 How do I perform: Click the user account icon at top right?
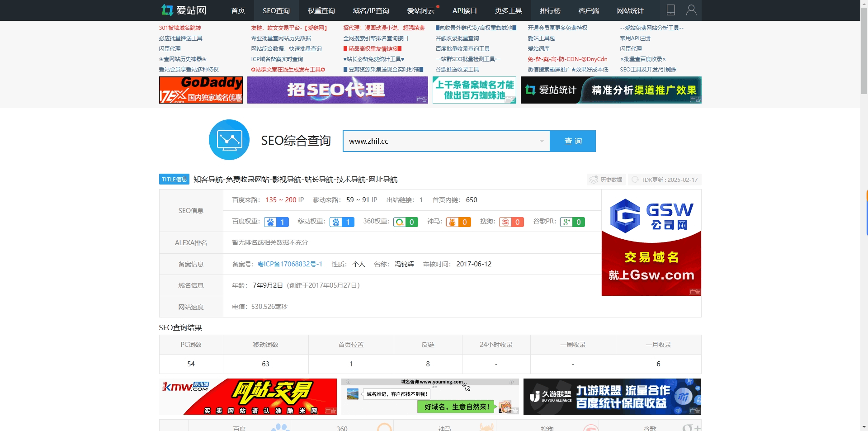tap(691, 10)
